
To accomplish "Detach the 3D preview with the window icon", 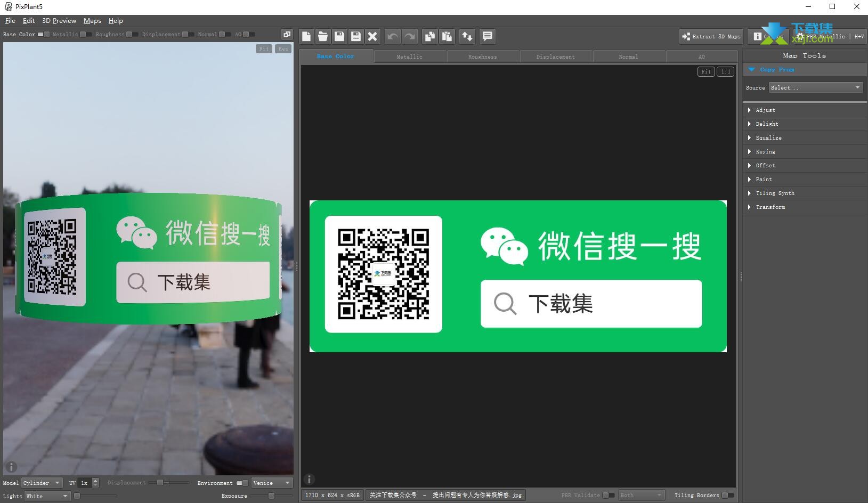I will pos(287,34).
